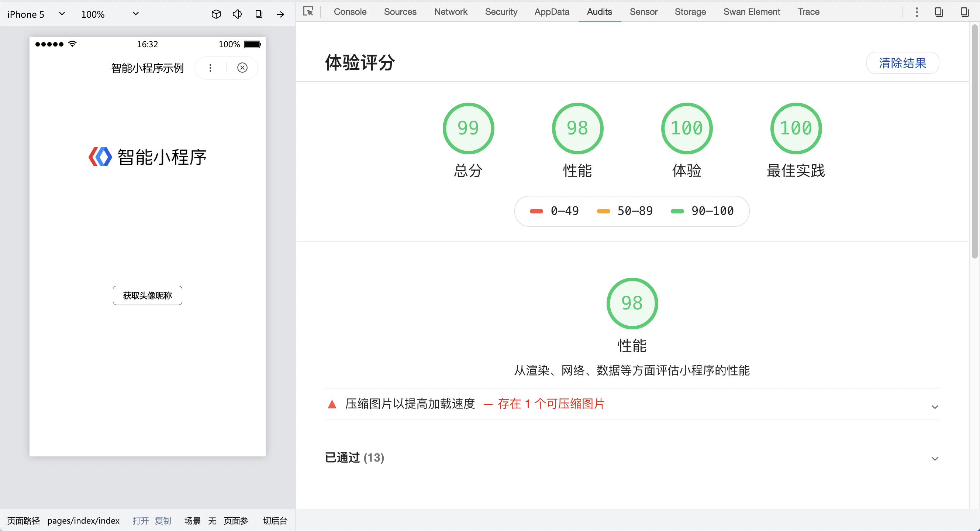Click the lower 性能 section score circle 98
980x531 pixels.
pos(632,304)
